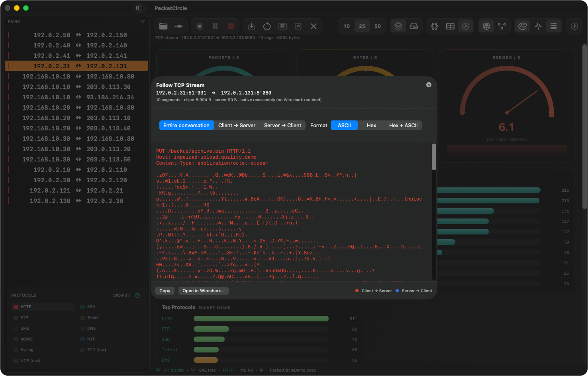The image size is (588, 376).
Task: Stop capture with the red square button
Action: [x=231, y=26]
